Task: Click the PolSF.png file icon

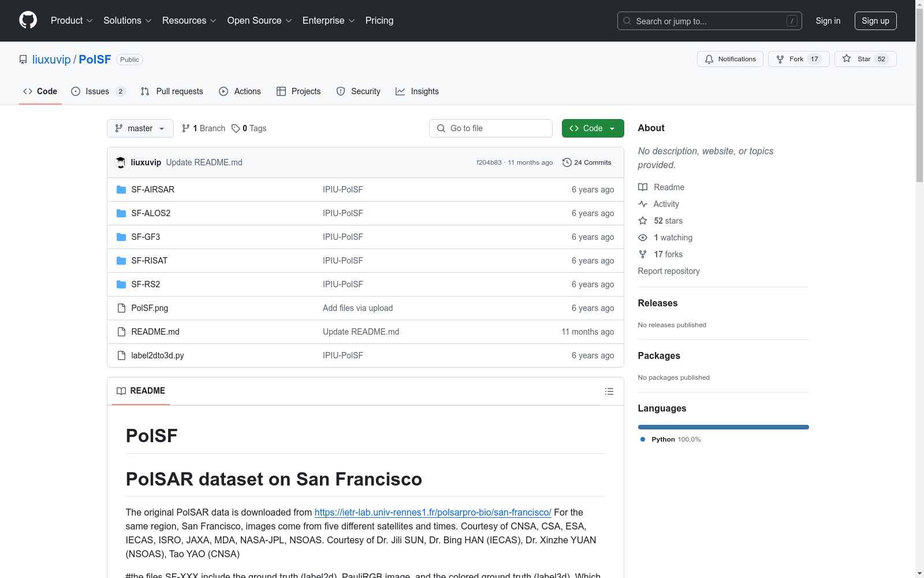Action: (121, 308)
